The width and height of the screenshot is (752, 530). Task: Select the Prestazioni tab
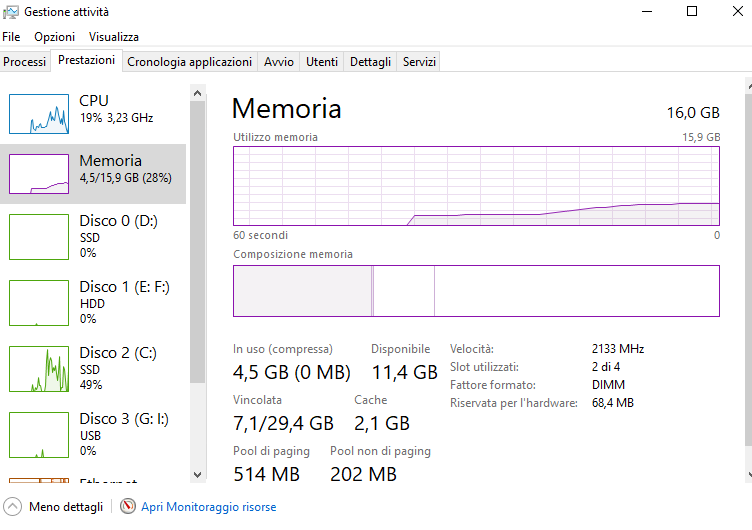[86, 60]
